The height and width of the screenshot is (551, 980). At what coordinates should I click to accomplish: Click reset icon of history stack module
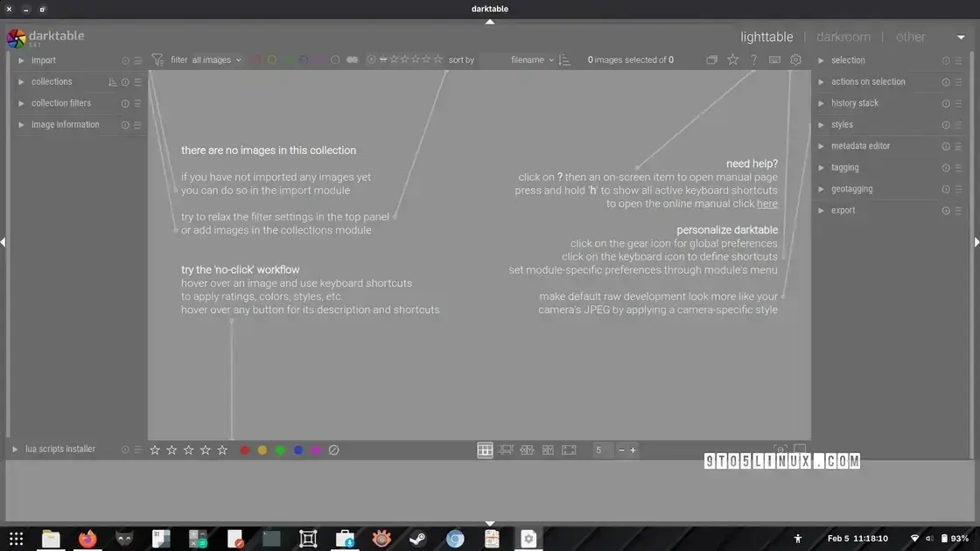click(x=946, y=104)
